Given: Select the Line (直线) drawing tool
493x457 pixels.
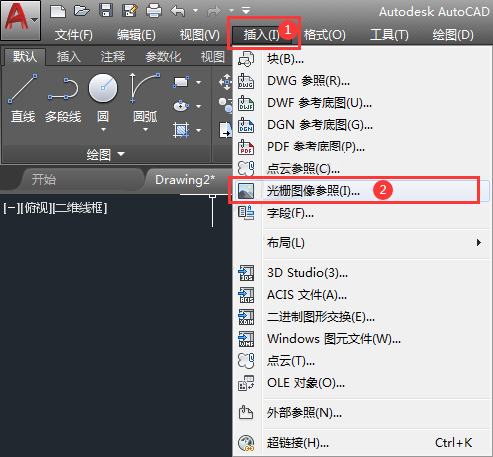Looking at the screenshot, I should (x=23, y=98).
